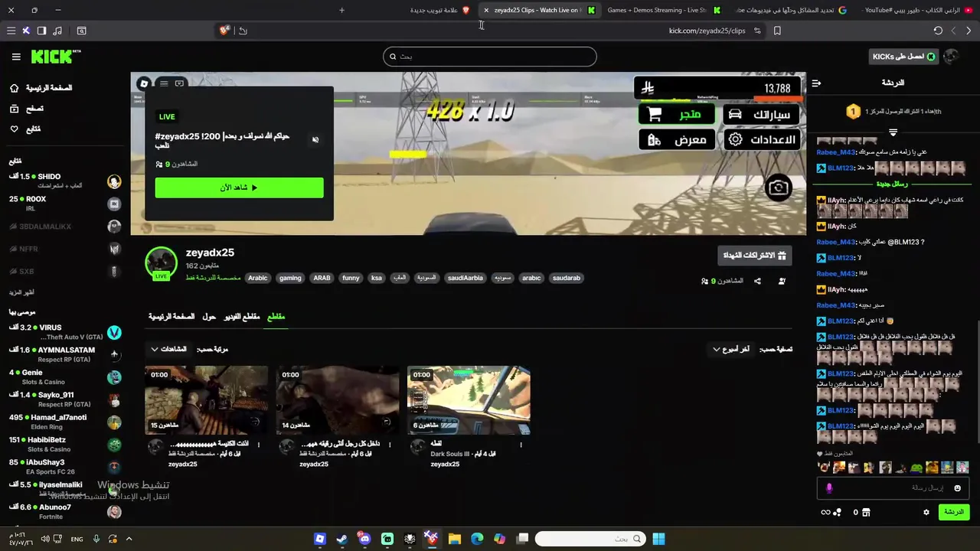The image size is (980, 551).
Task: Click the KICK logo
Action: (56, 57)
